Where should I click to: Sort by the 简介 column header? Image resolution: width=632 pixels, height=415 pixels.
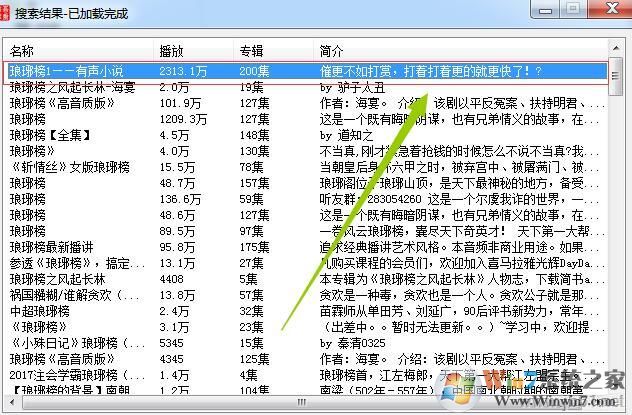pyautogui.click(x=461, y=51)
